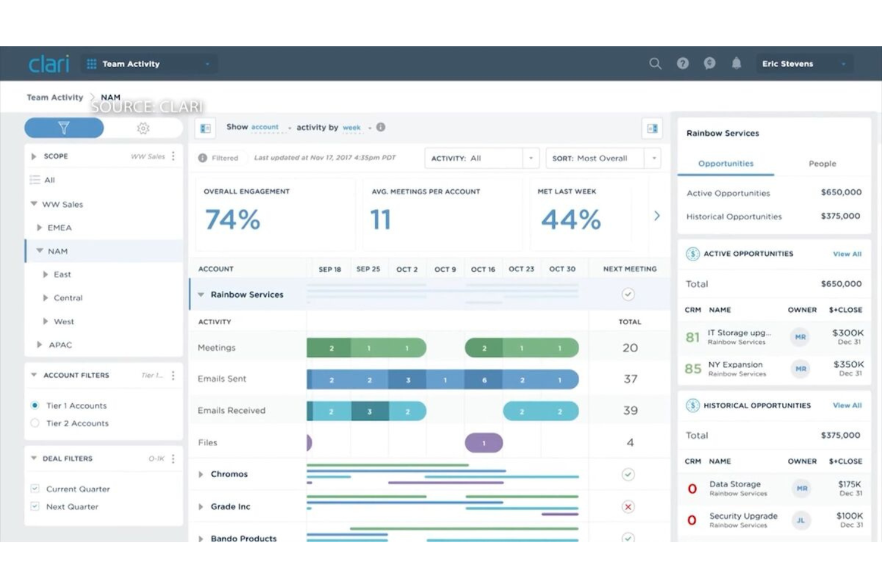Screen dimensions: 882x588
Task: Click JL owner avatar for Security Upgrade
Action: click(x=800, y=520)
